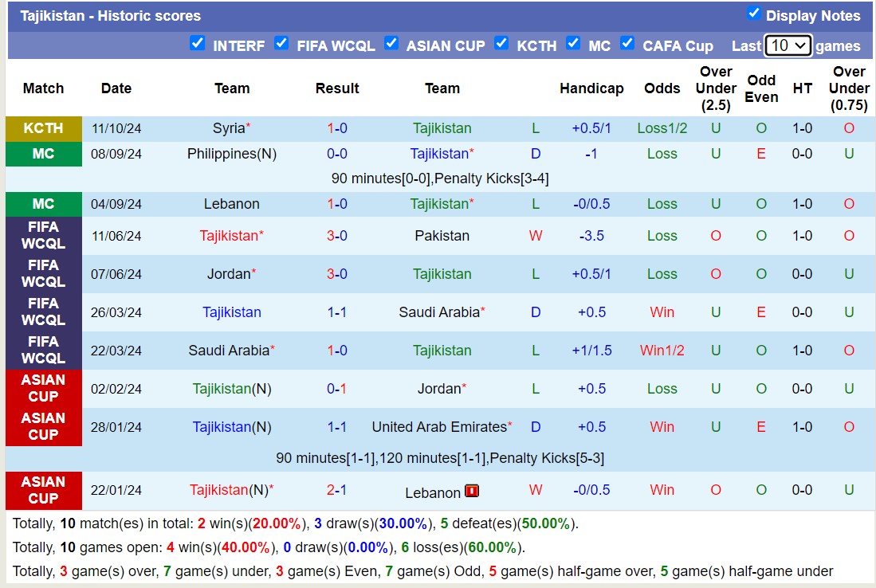876x588 pixels.
Task: Click the 3-0 result against Pakistan
Action: [x=337, y=236]
